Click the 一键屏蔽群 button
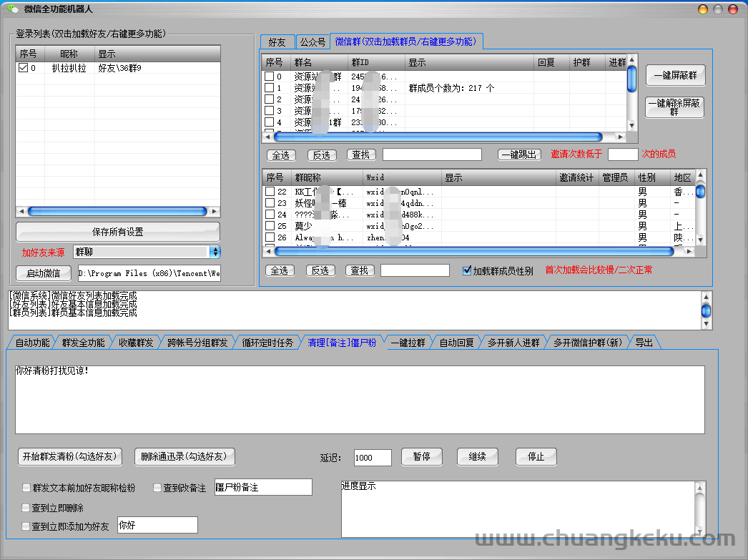The image size is (748, 560). [676, 75]
